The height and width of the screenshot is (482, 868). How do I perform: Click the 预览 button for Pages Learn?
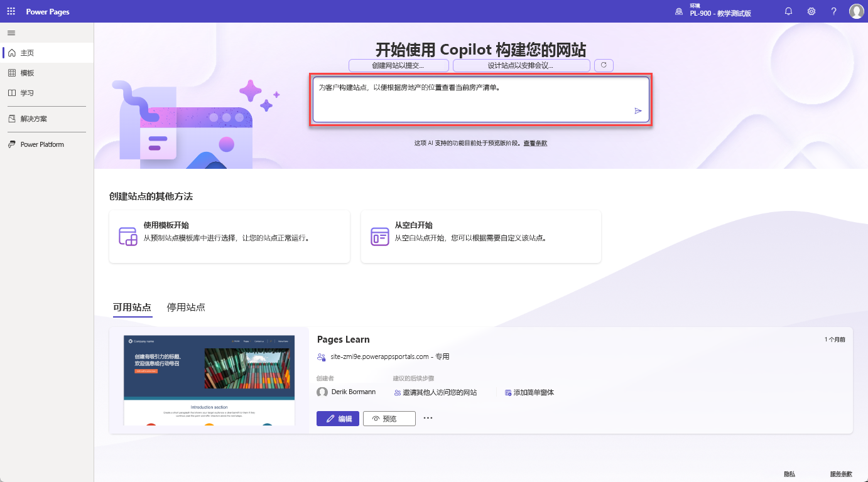tap(389, 419)
